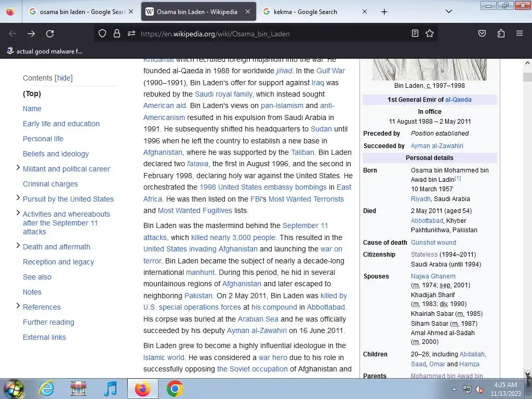Open a new tab with plus button
Image resolution: width=532 pixels, height=399 pixels.
point(384,12)
